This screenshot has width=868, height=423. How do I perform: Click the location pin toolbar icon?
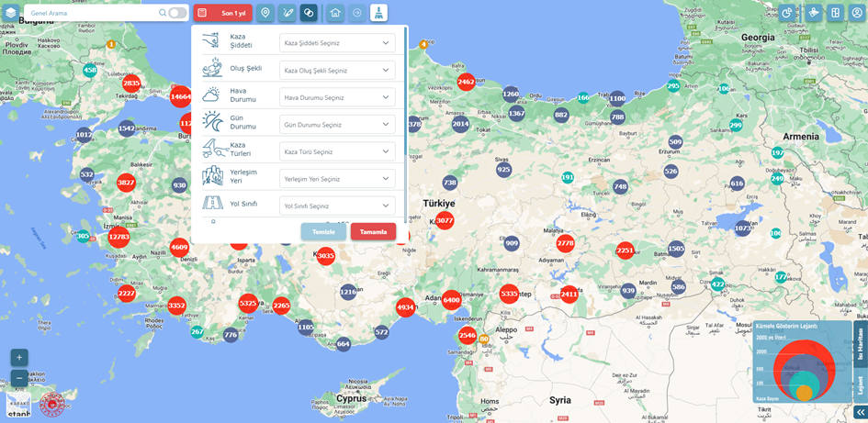(x=265, y=13)
